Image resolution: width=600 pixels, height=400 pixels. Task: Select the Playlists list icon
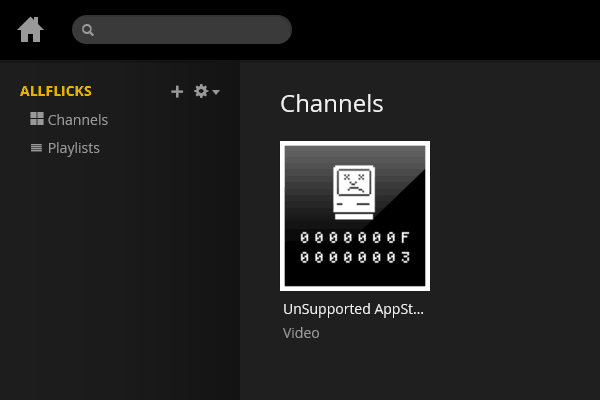click(x=36, y=147)
